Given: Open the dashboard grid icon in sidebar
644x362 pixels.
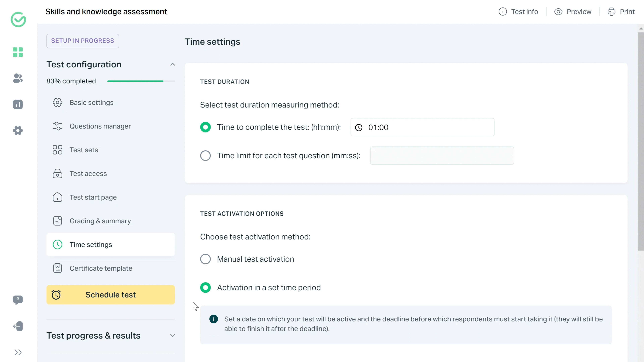Looking at the screenshot, I should point(18,52).
